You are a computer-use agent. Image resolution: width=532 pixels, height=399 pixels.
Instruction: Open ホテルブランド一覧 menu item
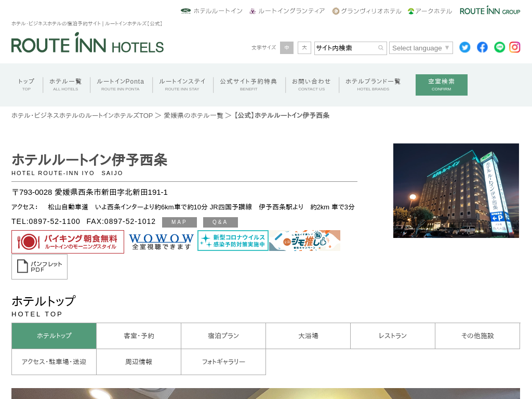[x=373, y=85]
